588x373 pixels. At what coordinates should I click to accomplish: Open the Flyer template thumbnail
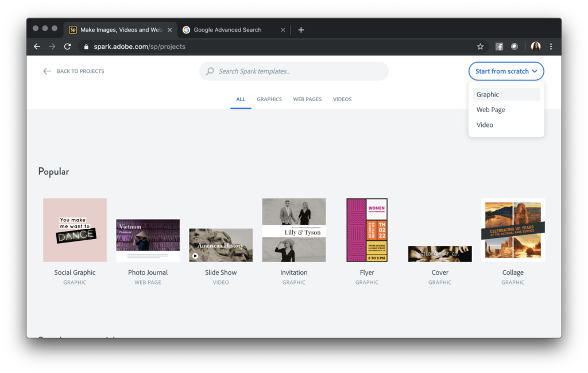[366, 229]
